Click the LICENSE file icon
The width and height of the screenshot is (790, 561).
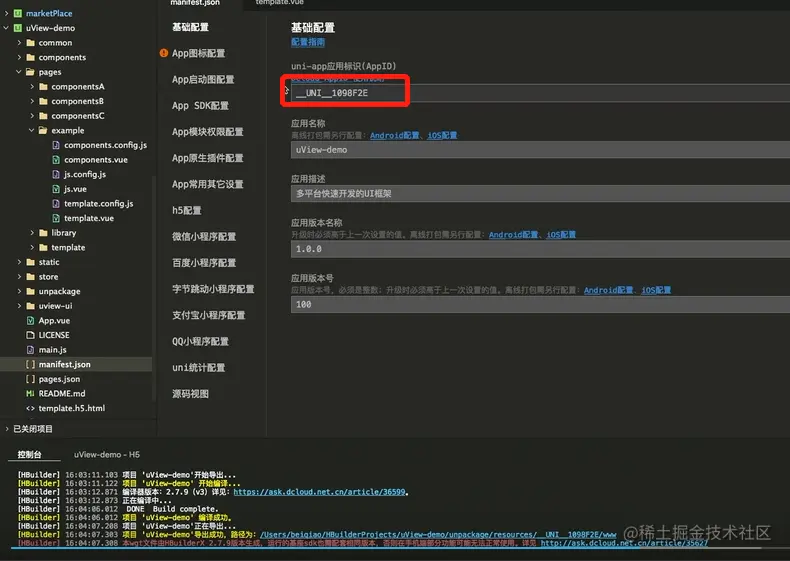click(30, 335)
